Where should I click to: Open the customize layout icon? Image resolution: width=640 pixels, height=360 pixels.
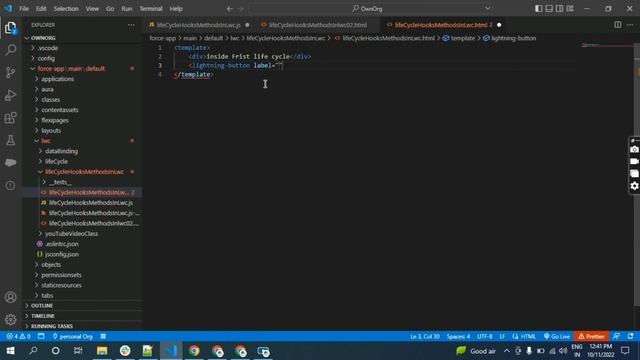[x=570, y=9]
